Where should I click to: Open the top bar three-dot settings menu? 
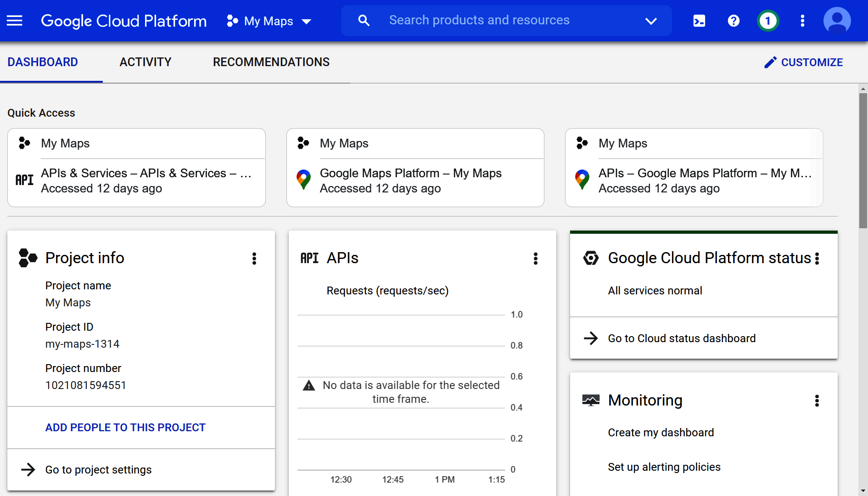802,21
